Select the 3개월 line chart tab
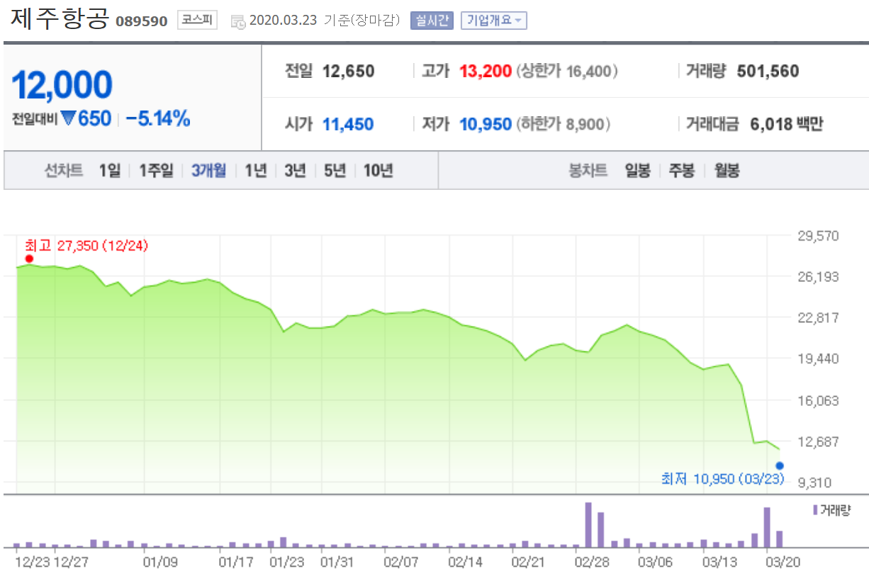869x588 pixels. point(209,170)
